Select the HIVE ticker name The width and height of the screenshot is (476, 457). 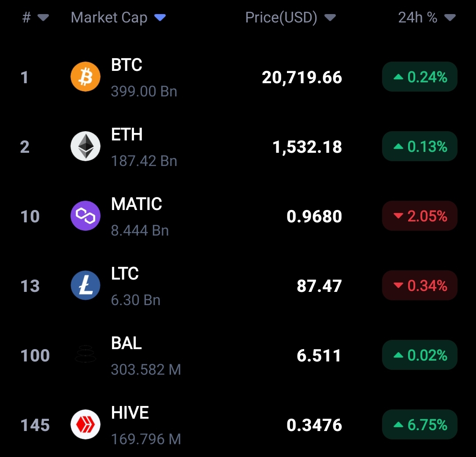tap(130, 413)
